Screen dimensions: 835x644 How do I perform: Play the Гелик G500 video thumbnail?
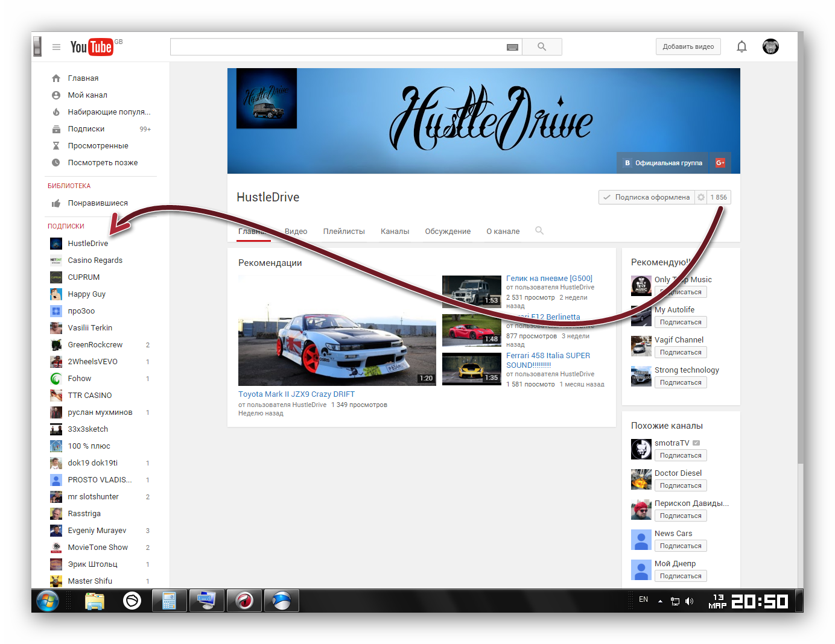tap(472, 291)
